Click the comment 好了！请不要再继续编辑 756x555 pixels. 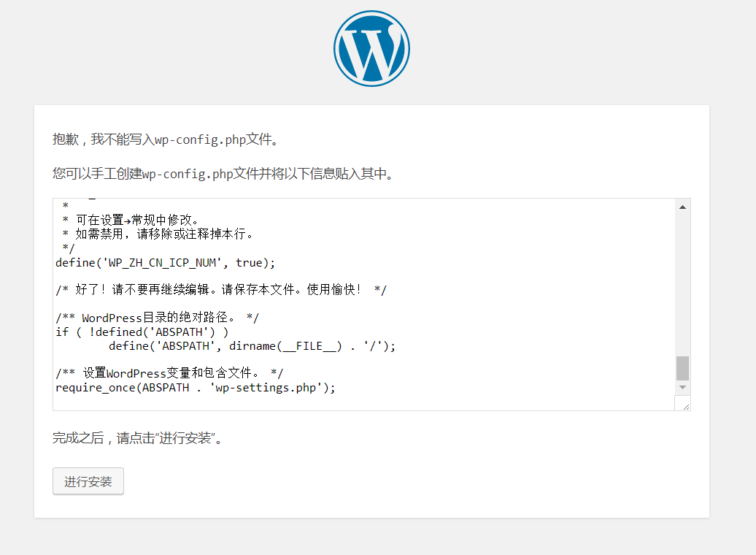coord(221,290)
